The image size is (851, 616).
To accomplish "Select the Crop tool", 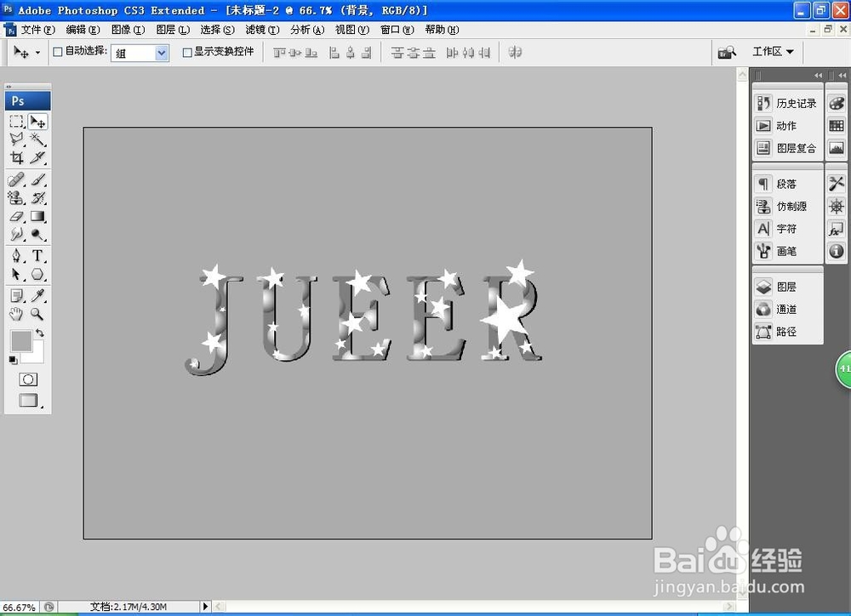I will click(x=16, y=157).
